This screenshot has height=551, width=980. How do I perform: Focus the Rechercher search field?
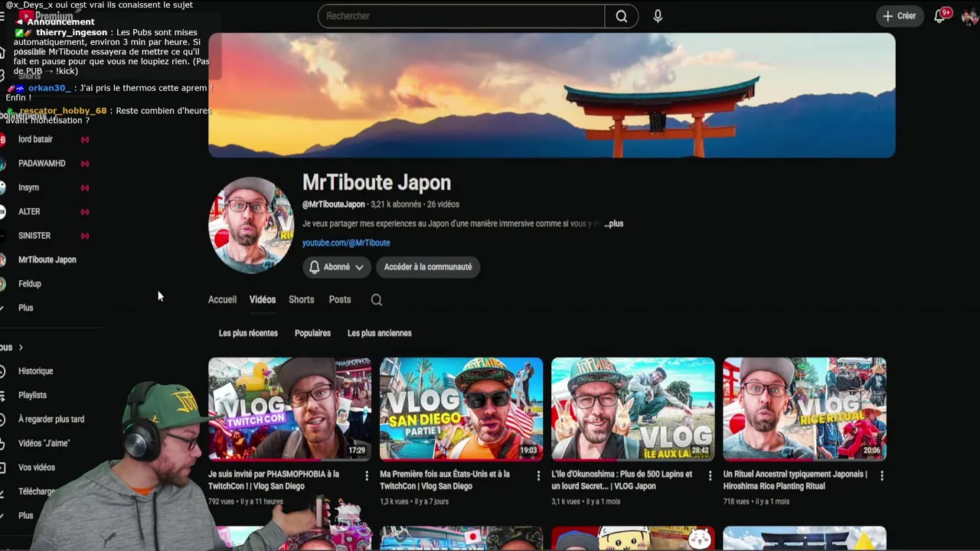coord(461,16)
